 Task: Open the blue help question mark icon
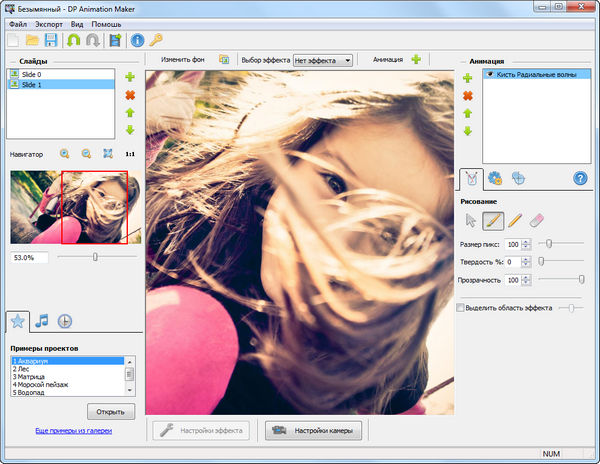coord(580,178)
